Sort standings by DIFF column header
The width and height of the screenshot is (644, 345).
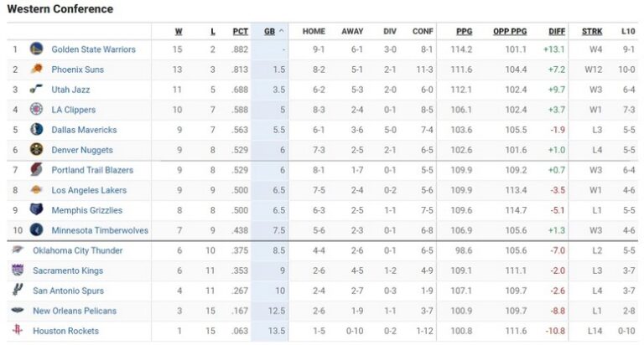[x=558, y=31]
